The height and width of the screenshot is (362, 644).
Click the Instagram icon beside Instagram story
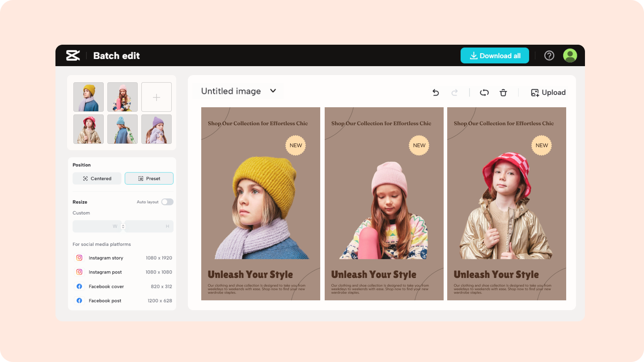point(79,258)
